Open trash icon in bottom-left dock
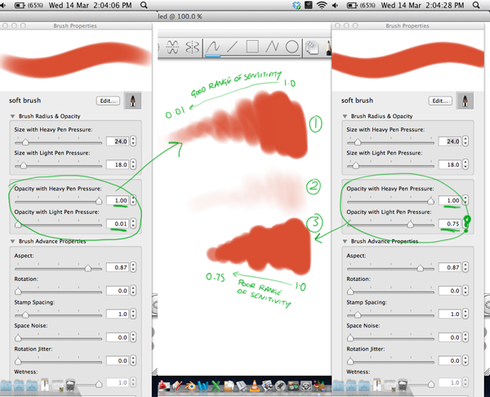This screenshot has width=490, height=397. coord(70,385)
